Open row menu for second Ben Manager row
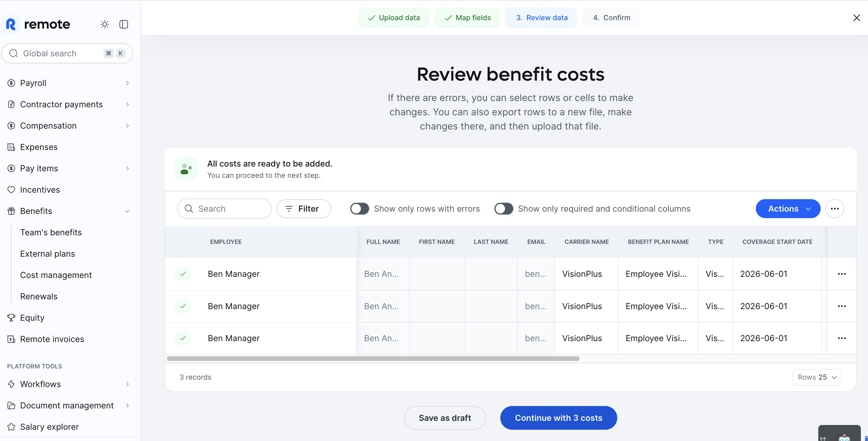The width and height of the screenshot is (868, 441). click(x=842, y=306)
